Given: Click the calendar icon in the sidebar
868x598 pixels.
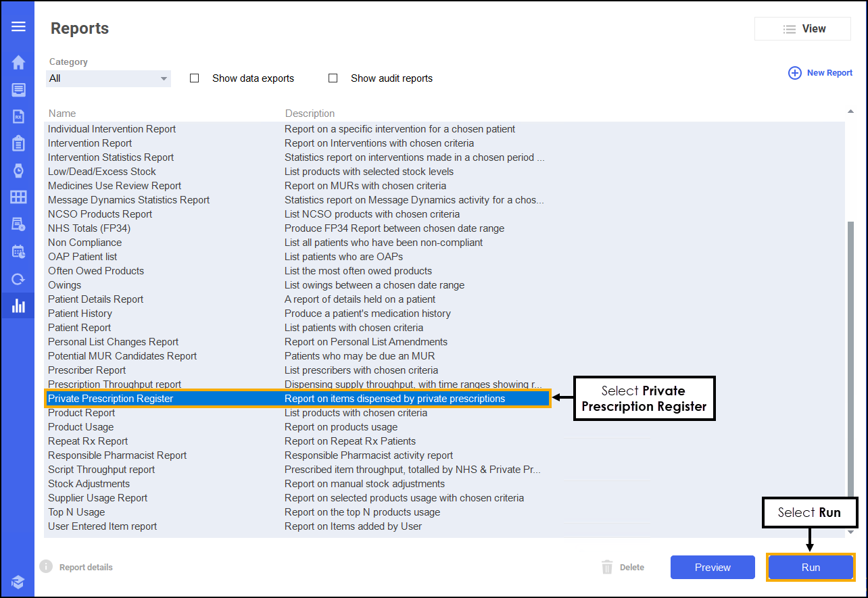Looking at the screenshot, I should pyautogui.click(x=18, y=251).
